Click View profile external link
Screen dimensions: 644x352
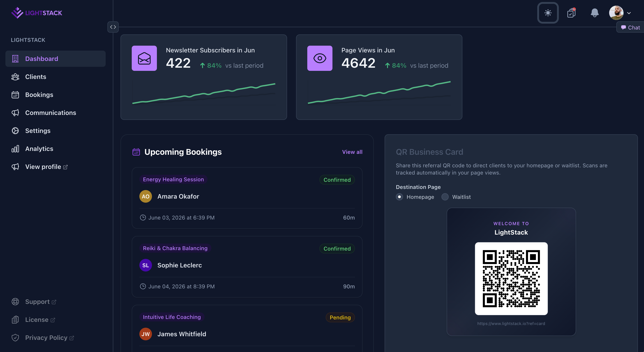pos(46,167)
